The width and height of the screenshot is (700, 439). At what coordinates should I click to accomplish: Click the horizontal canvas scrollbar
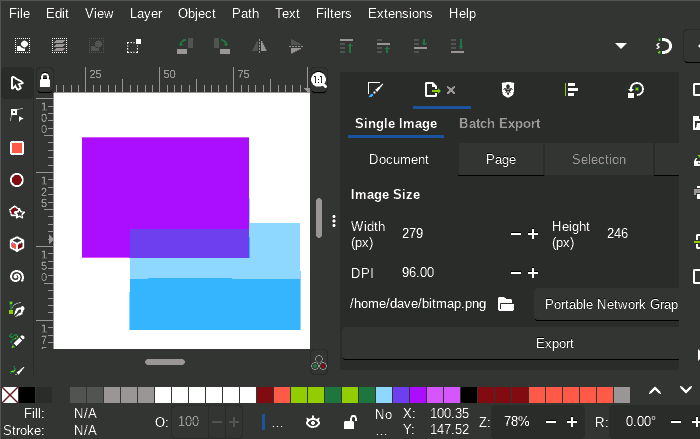(165, 362)
